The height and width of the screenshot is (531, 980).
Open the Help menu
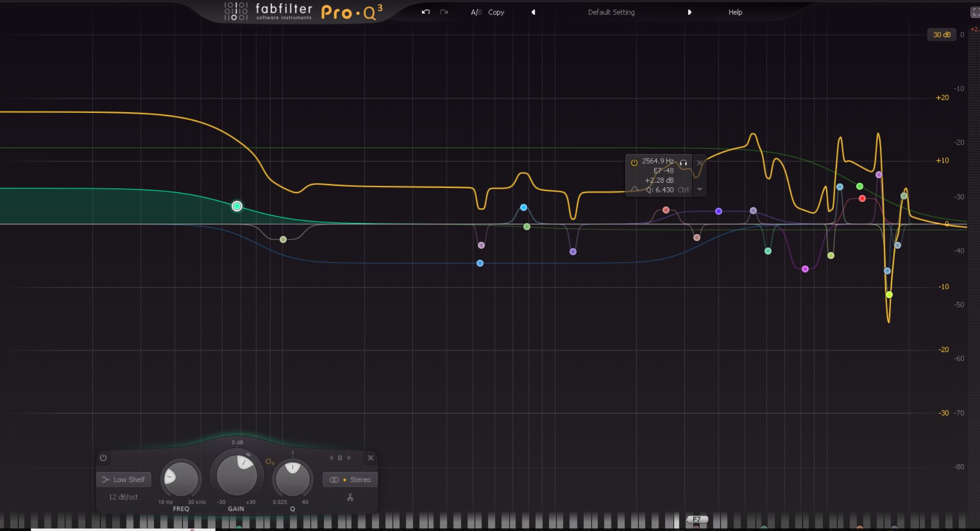click(734, 12)
